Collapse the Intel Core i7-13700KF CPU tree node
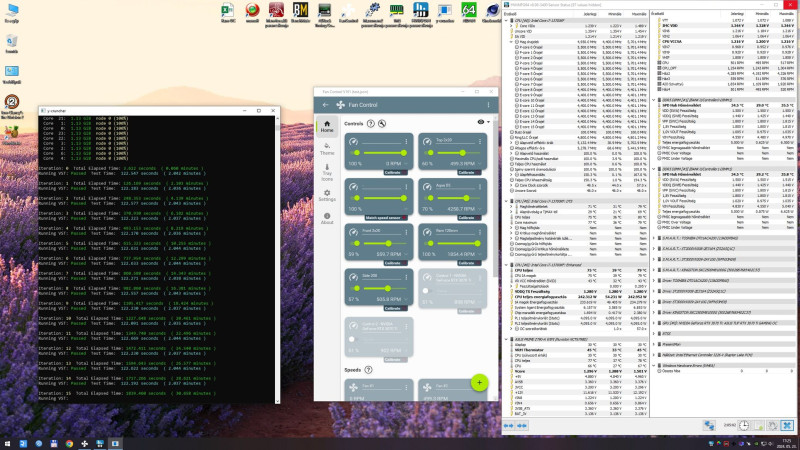This screenshot has width=800, height=450. (507, 20)
